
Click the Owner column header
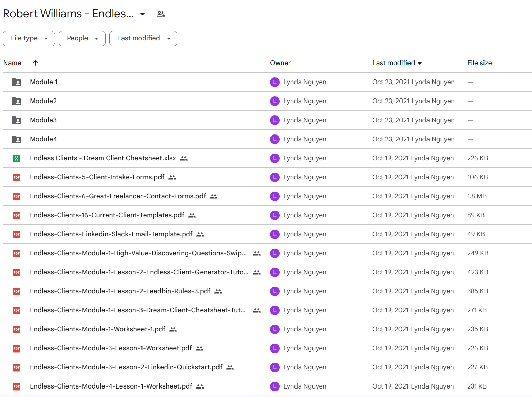coord(280,63)
